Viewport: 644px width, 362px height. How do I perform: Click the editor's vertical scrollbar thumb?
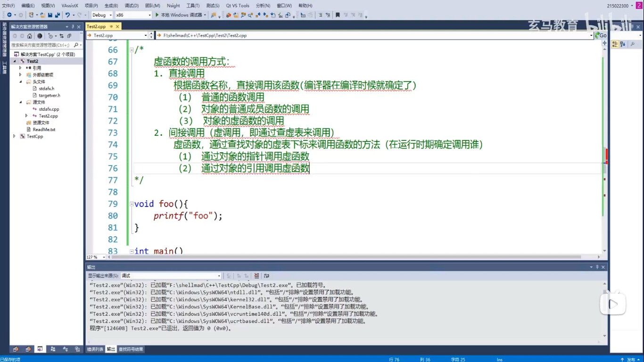[604, 168]
